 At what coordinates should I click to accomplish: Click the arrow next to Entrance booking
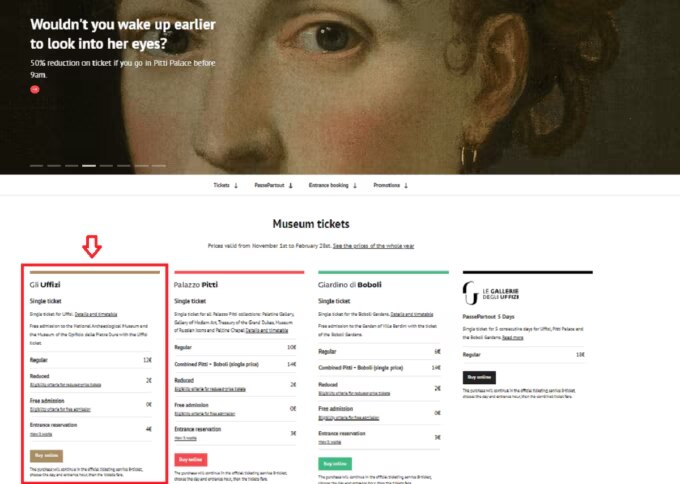click(355, 186)
